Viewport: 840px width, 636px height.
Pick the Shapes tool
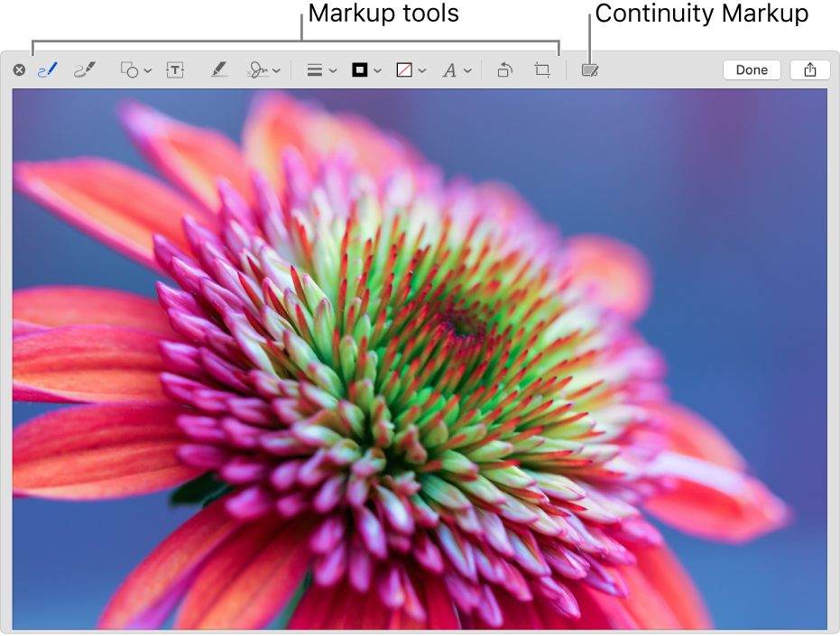tap(131, 69)
